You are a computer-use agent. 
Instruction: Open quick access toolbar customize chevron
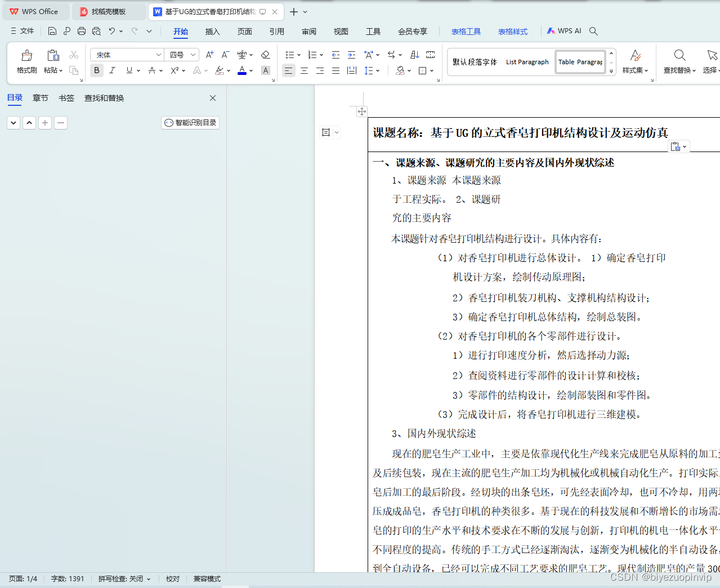pos(149,31)
